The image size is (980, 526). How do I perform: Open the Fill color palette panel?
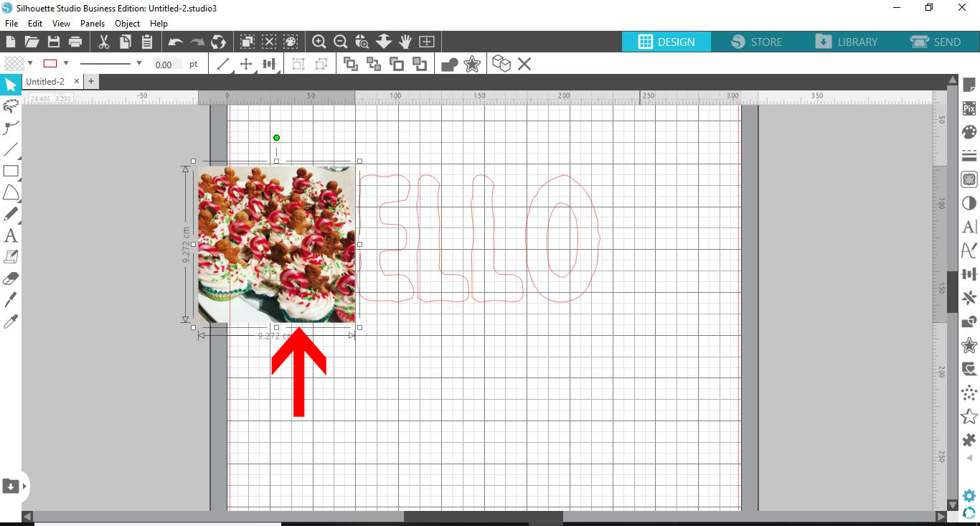[969, 132]
